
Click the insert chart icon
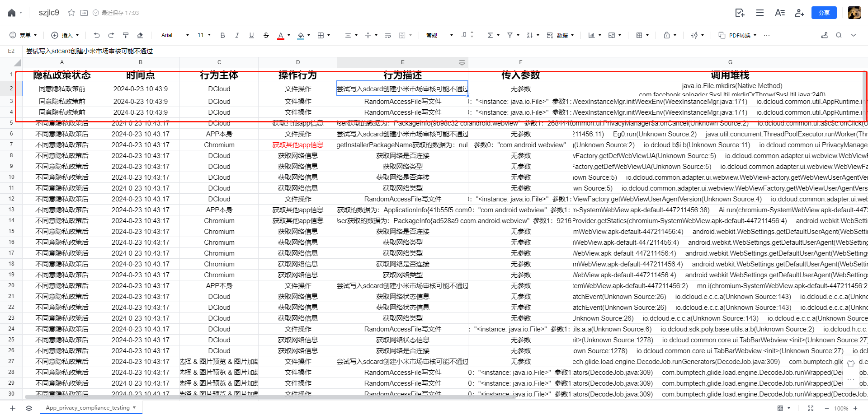tap(591, 35)
